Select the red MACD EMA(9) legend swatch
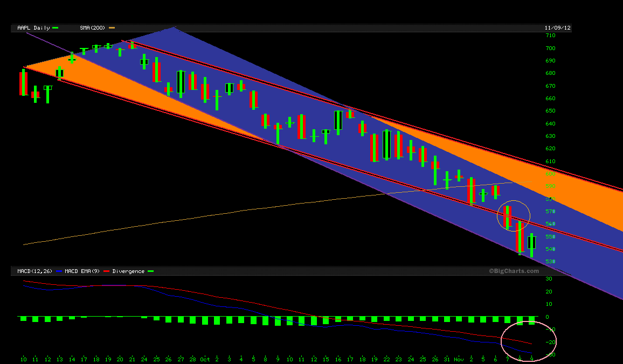 coord(106,271)
